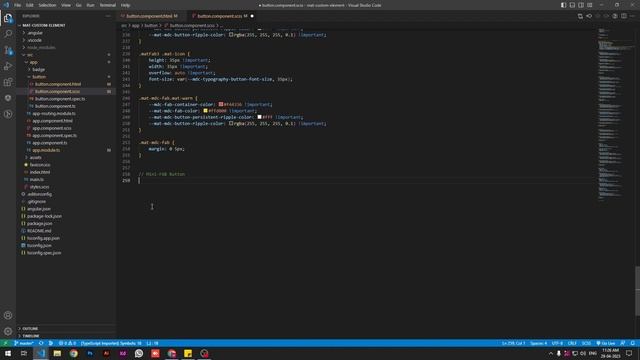The image size is (640, 360).
Task: Open editor more actions ellipsis
Action: (632, 16)
